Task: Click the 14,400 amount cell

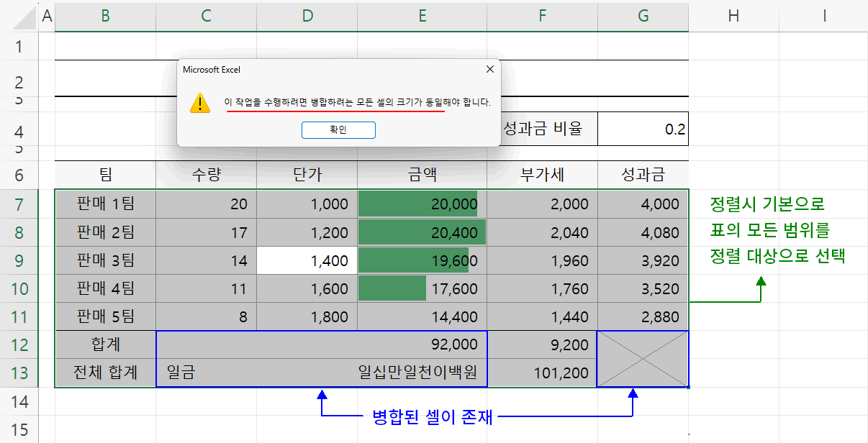Action: coord(422,316)
